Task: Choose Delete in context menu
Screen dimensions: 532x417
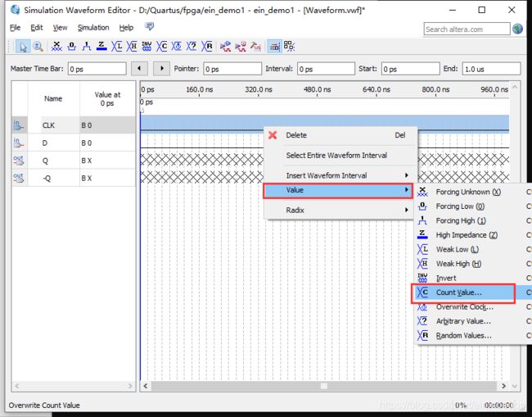Action: pyautogui.click(x=340, y=135)
